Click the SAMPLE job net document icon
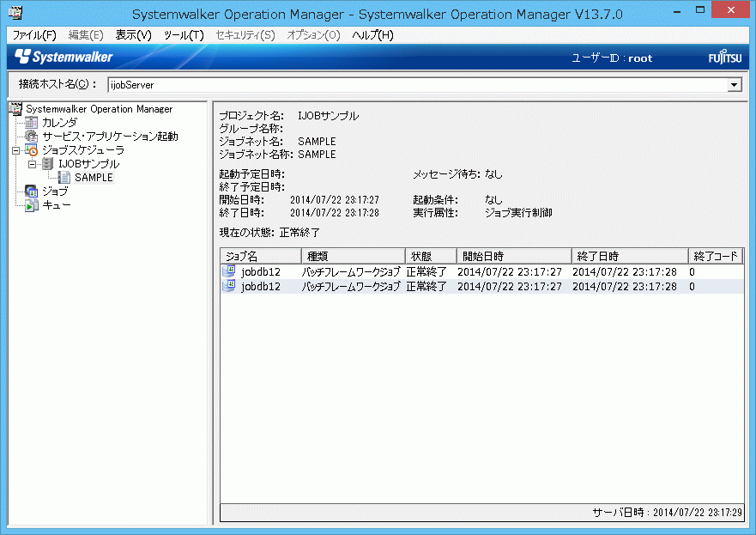The image size is (756, 535). click(x=64, y=178)
